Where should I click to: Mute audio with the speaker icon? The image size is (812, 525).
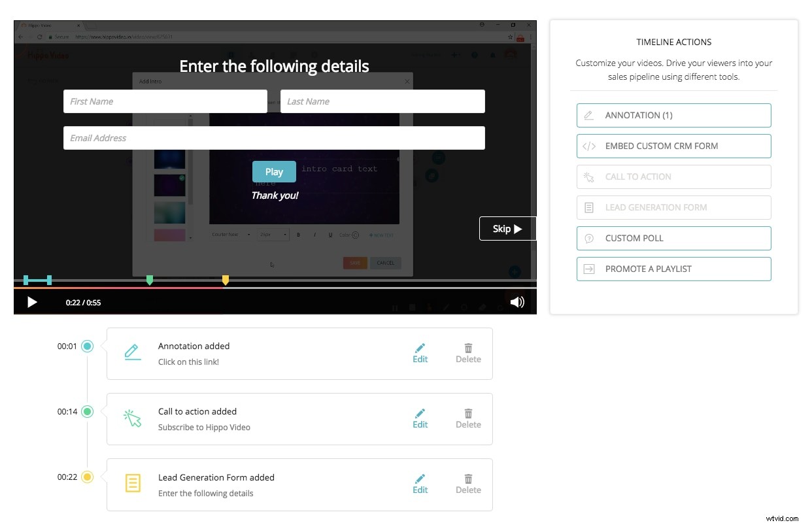click(x=517, y=302)
